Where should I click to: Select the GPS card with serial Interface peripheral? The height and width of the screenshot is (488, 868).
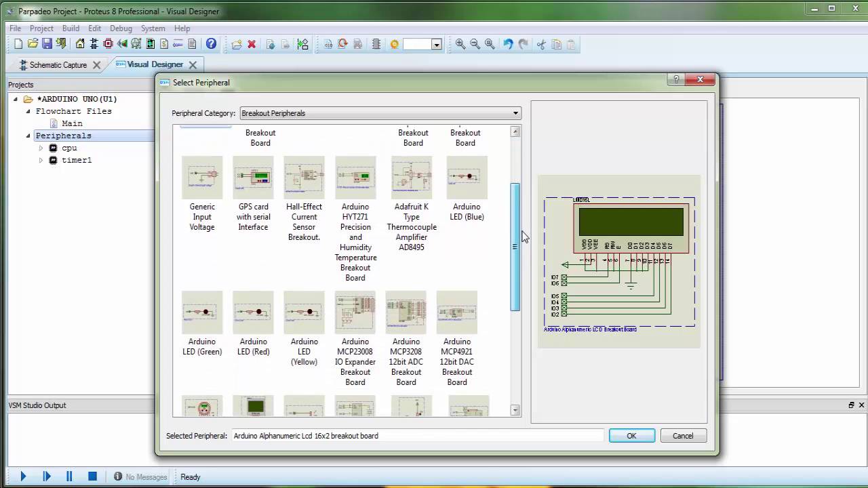pyautogui.click(x=253, y=195)
